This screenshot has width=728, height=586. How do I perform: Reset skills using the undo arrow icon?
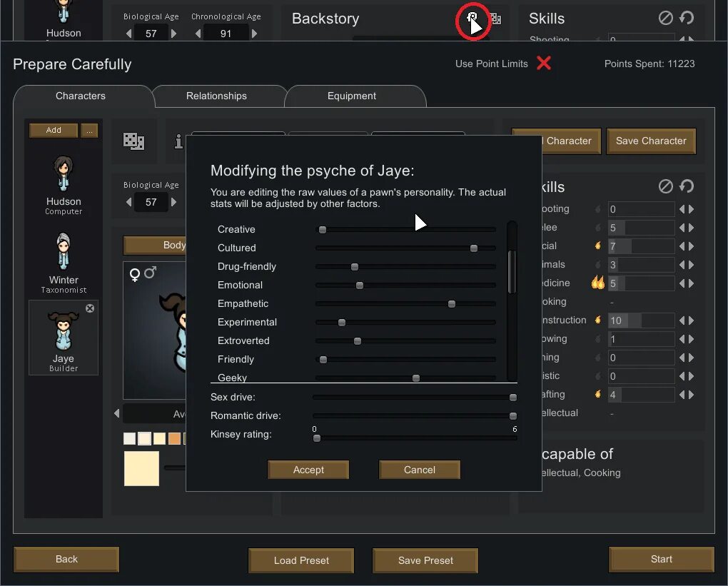click(x=687, y=186)
